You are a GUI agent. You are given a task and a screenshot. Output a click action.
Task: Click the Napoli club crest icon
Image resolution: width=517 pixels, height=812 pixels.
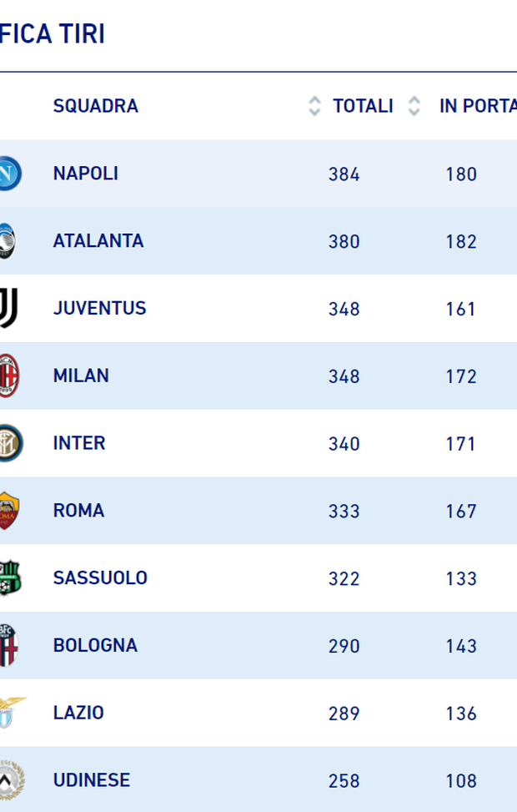point(8,173)
